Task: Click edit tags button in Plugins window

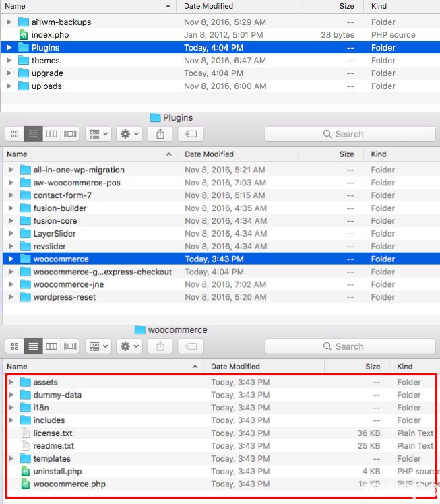Action: tap(191, 134)
